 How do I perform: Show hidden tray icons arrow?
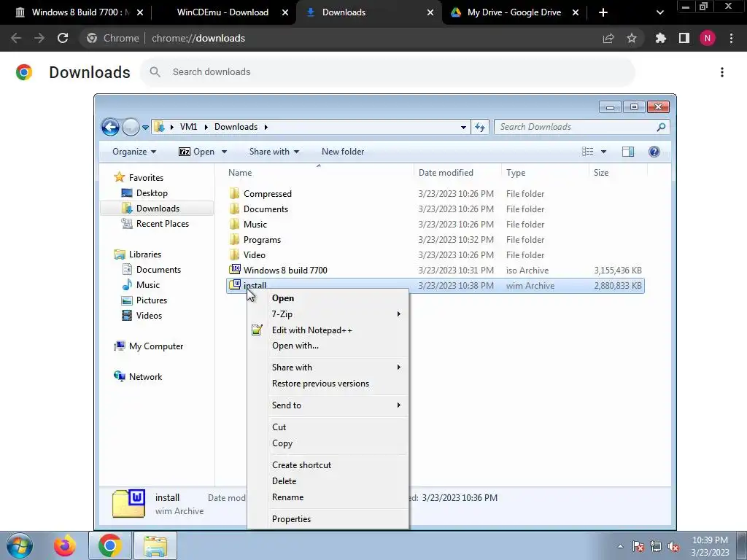(x=620, y=546)
